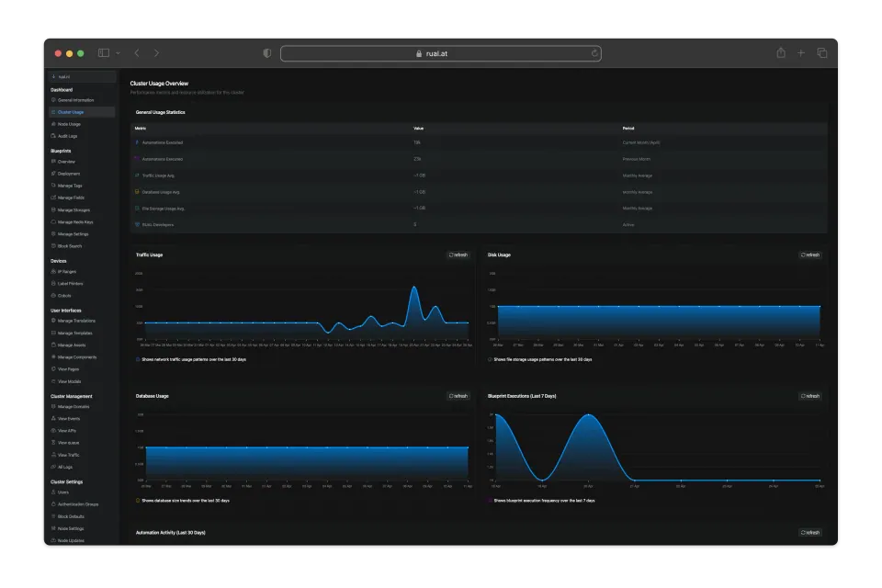The image size is (882, 588).
Task: Show Safari tab overview
Action: tap(821, 53)
